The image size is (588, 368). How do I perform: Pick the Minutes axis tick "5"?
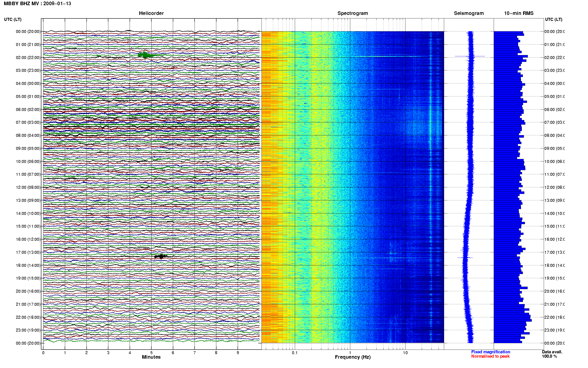pos(151,353)
